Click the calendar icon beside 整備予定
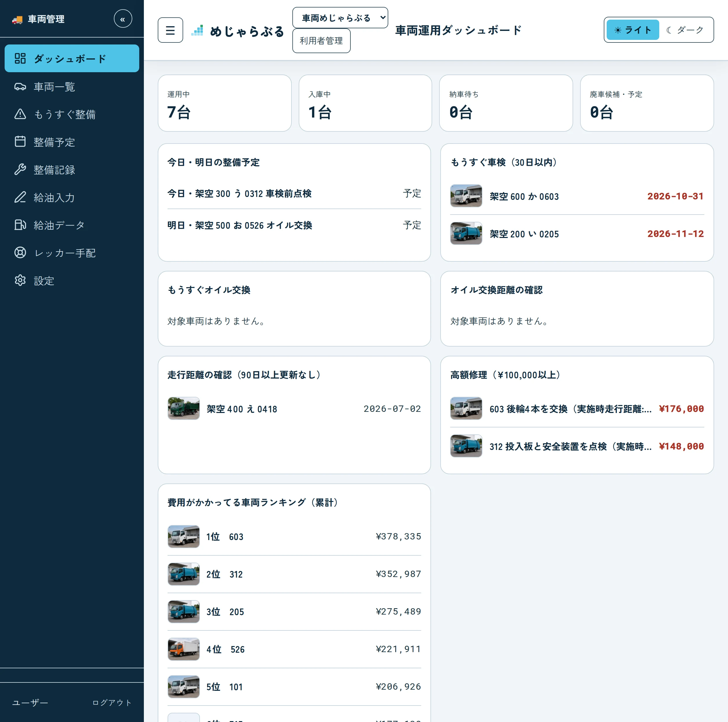 tap(20, 142)
